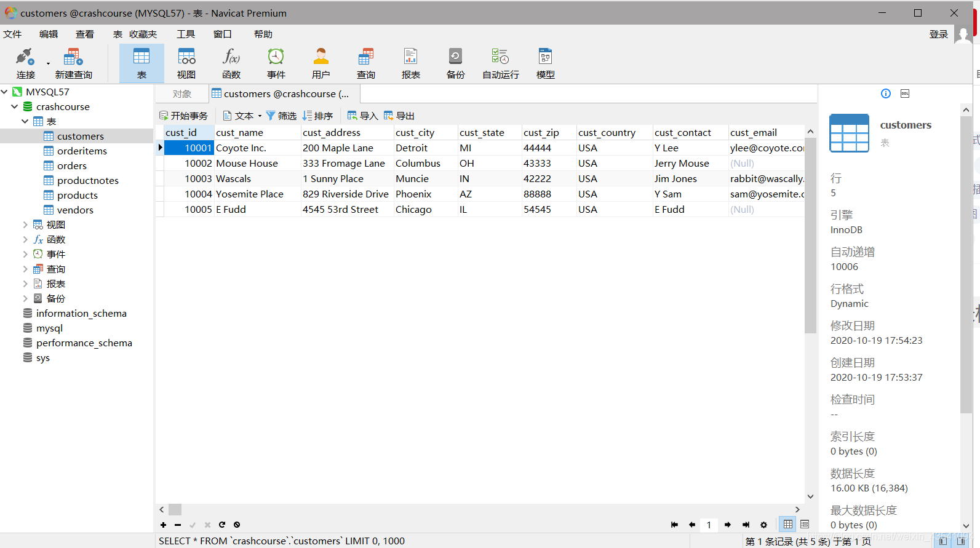
Task: Select the Table (表) toolbar icon
Action: (x=141, y=63)
